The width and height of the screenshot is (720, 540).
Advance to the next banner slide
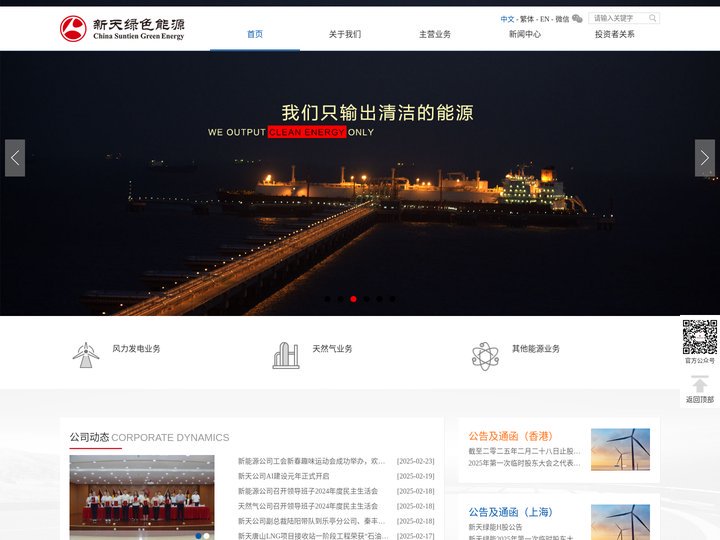coord(704,158)
